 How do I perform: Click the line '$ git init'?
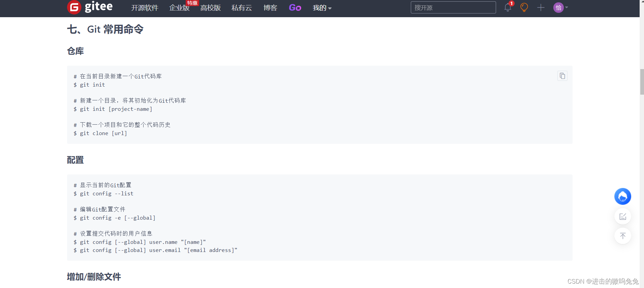click(89, 85)
